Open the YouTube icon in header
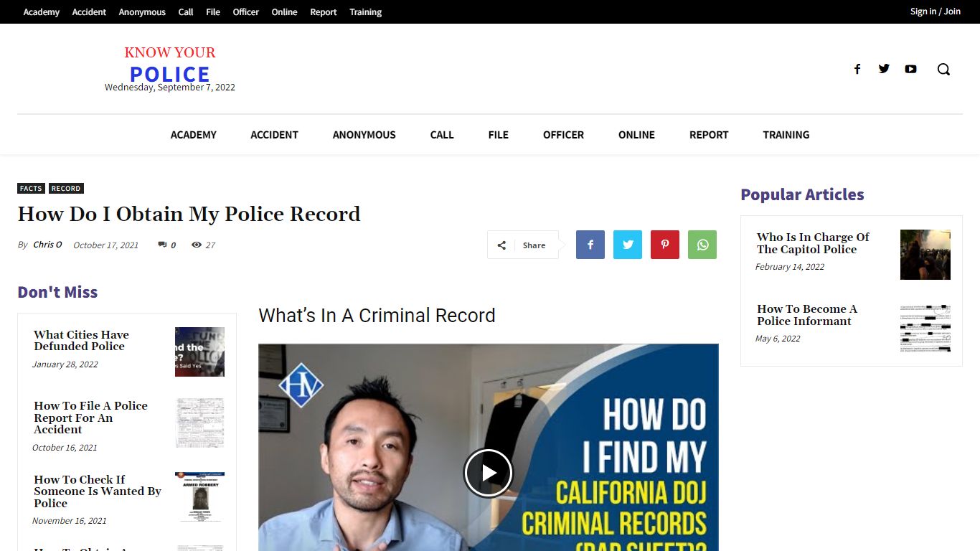The image size is (980, 551). [910, 69]
